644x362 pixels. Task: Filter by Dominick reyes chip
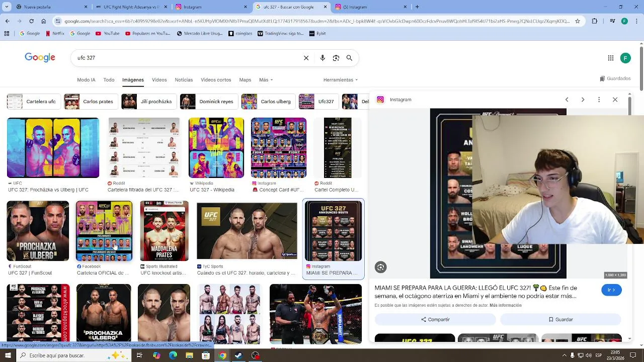(209, 102)
